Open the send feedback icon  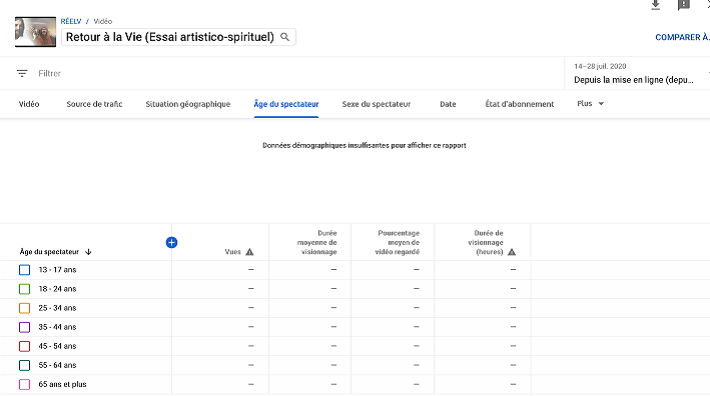pyautogui.click(x=683, y=5)
